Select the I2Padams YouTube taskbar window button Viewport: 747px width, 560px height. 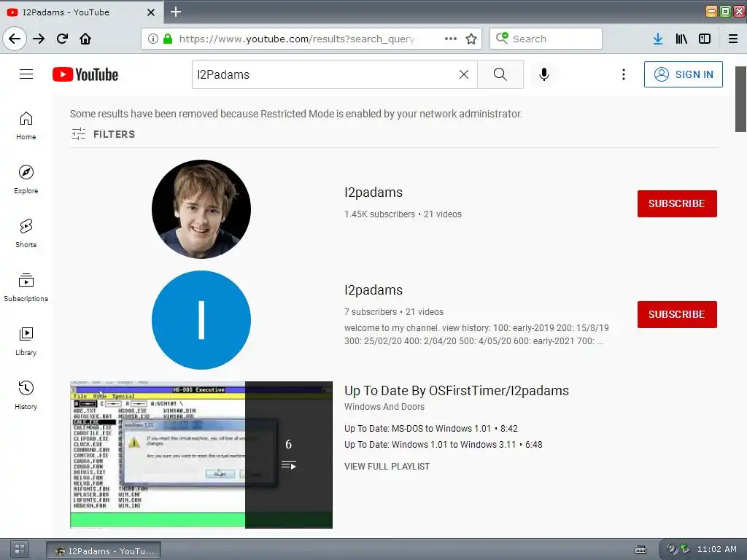[104, 551]
